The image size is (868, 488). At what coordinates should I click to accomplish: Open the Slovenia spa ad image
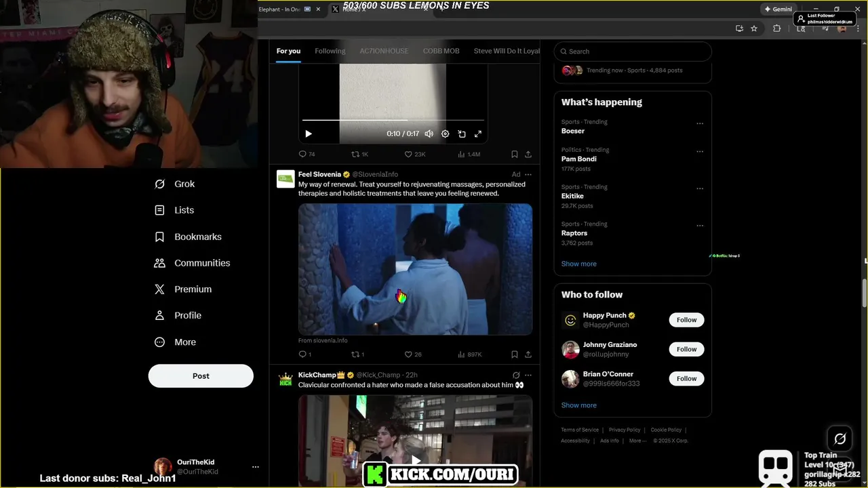coord(415,269)
